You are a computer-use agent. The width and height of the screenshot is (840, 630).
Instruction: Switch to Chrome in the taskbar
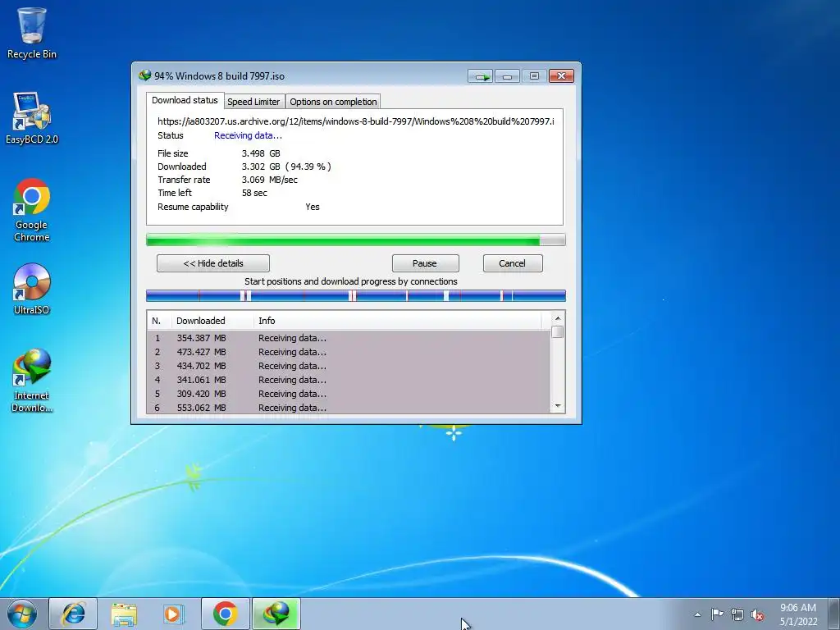[225, 614]
